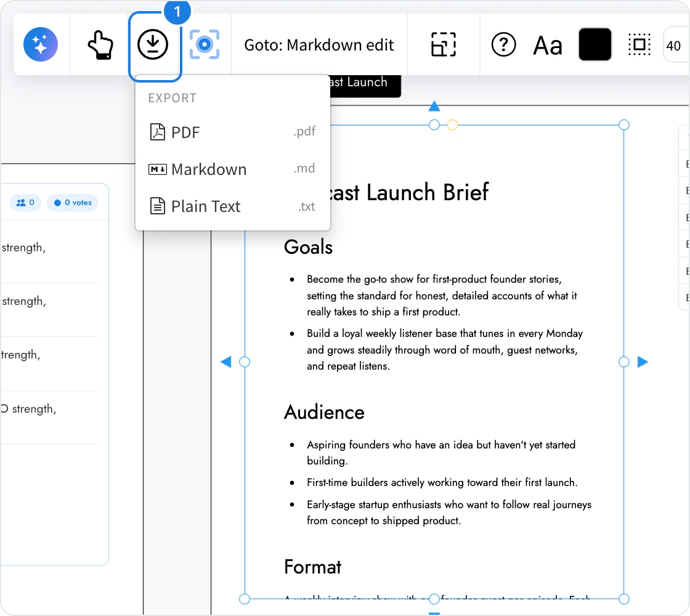Screen dimensions: 690x616
Task: Open the AI sparkle assistant button
Action: (x=41, y=44)
